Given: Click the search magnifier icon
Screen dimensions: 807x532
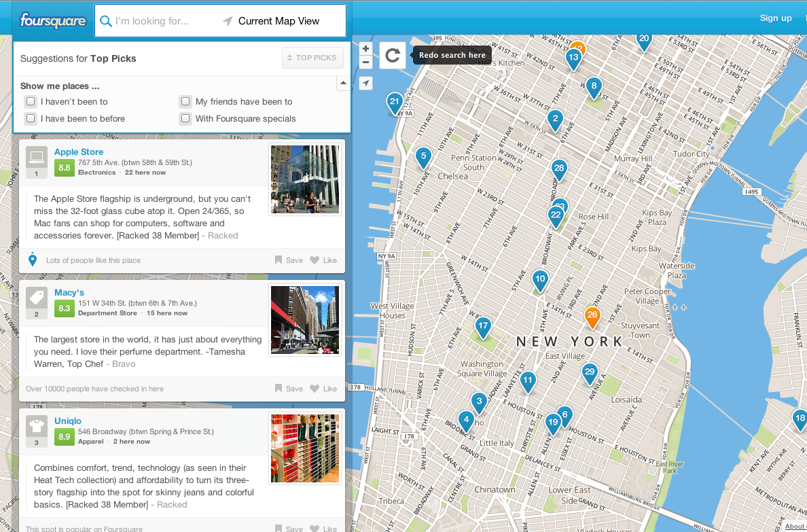Looking at the screenshot, I should pyautogui.click(x=105, y=21).
